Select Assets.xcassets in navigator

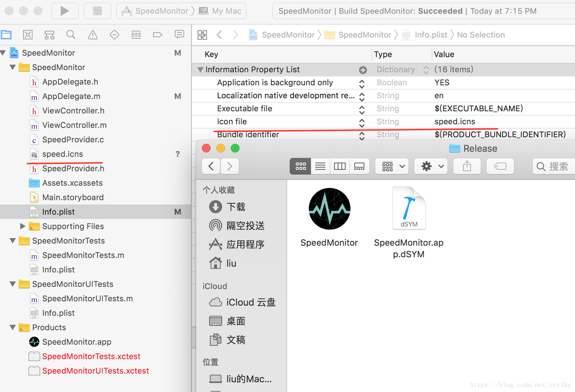coord(73,183)
